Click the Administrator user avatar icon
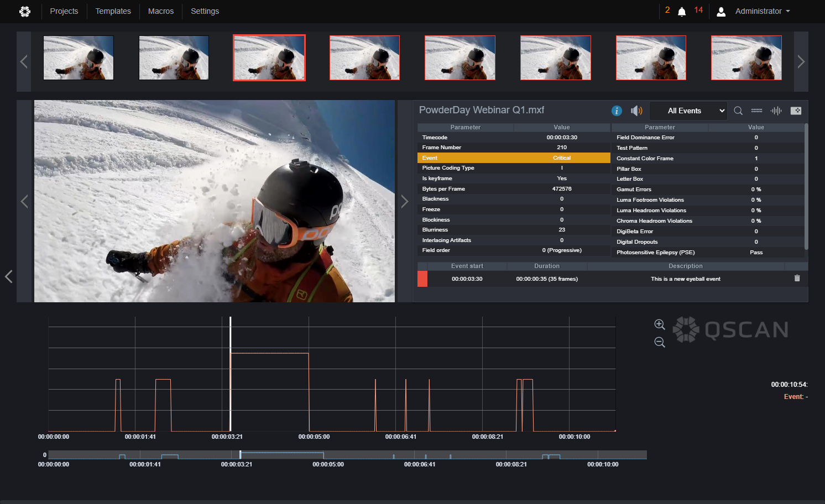The image size is (825, 504). click(x=721, y=12)
